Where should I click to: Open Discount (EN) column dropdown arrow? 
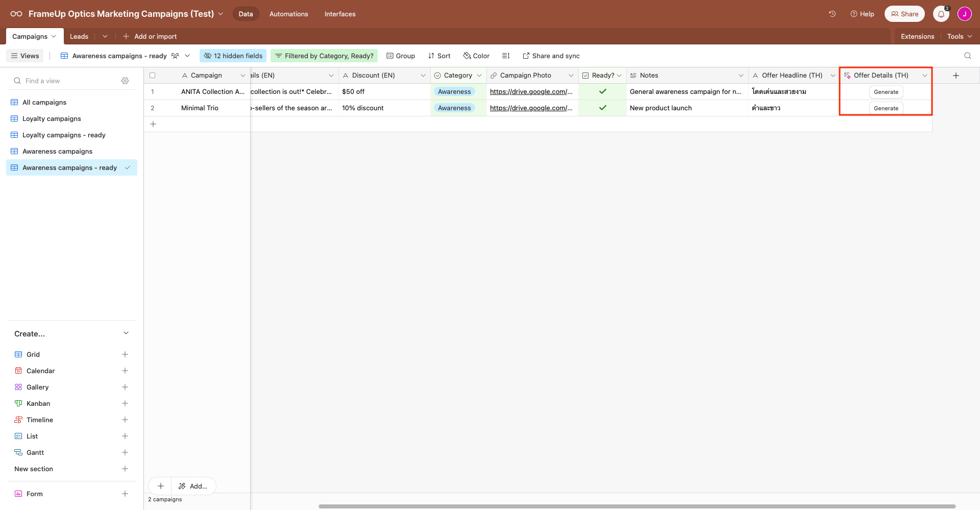tap(423, 75)
